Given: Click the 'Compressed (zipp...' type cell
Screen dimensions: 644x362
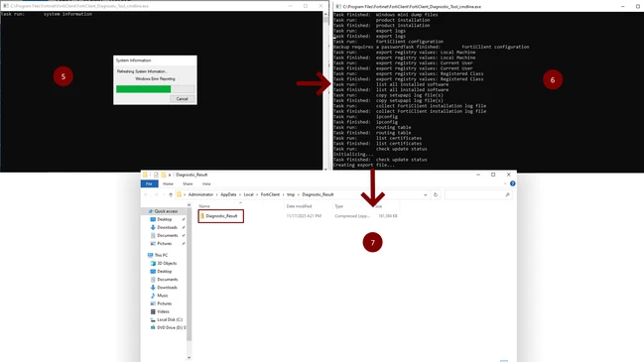Looking at the screenshot, I should 352,216.
